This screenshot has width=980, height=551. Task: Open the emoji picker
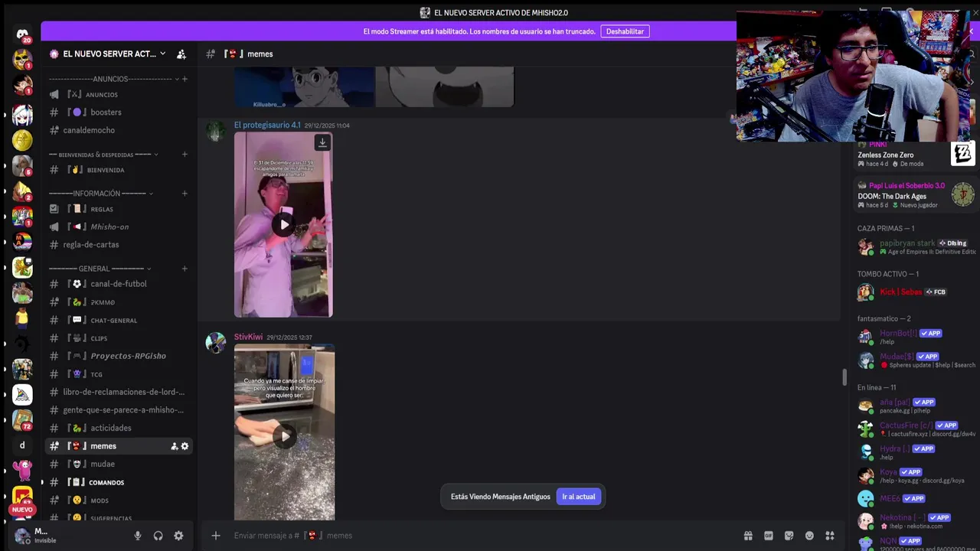pyautogui.click(x=809, y=536)
